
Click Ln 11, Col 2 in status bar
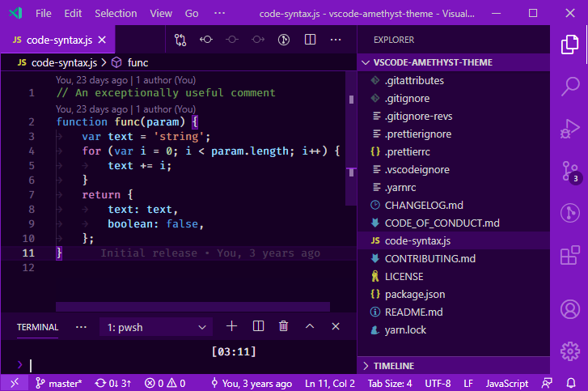pos(330,383)
